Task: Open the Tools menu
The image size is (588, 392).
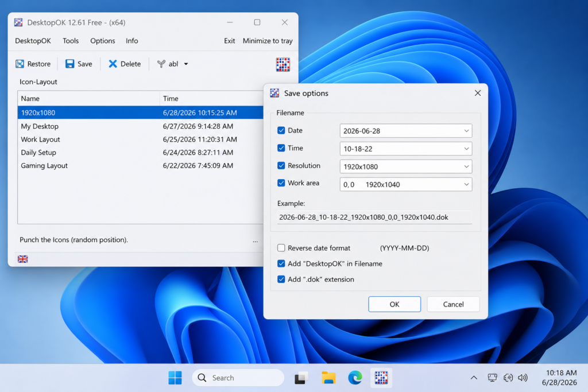Action: [71, 41]
